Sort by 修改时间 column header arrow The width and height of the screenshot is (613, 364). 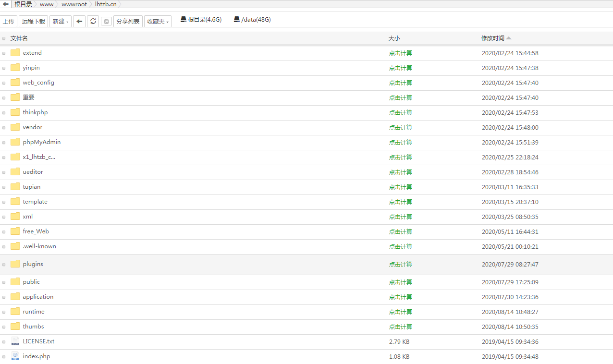click(x=509, y=38)
